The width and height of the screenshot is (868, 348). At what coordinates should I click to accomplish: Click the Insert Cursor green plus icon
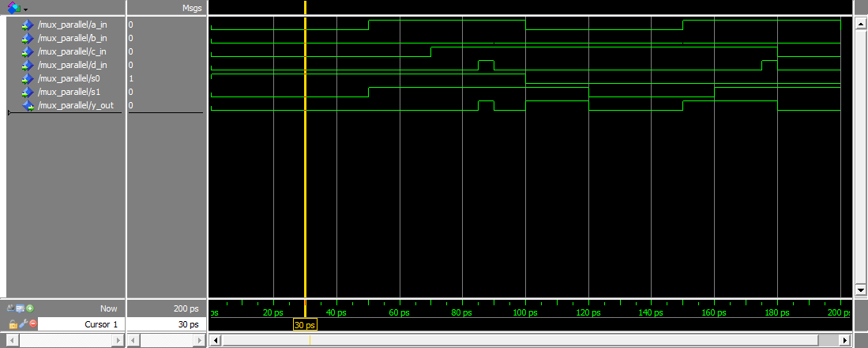click(30, 308)
